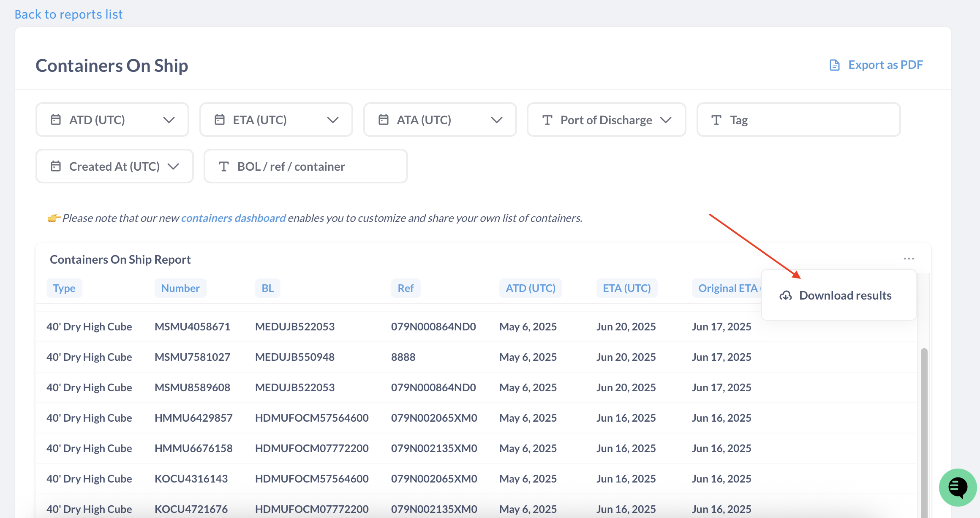
Task: Expand the Created At (UTC) dropdown
Action: pos(173,166)
